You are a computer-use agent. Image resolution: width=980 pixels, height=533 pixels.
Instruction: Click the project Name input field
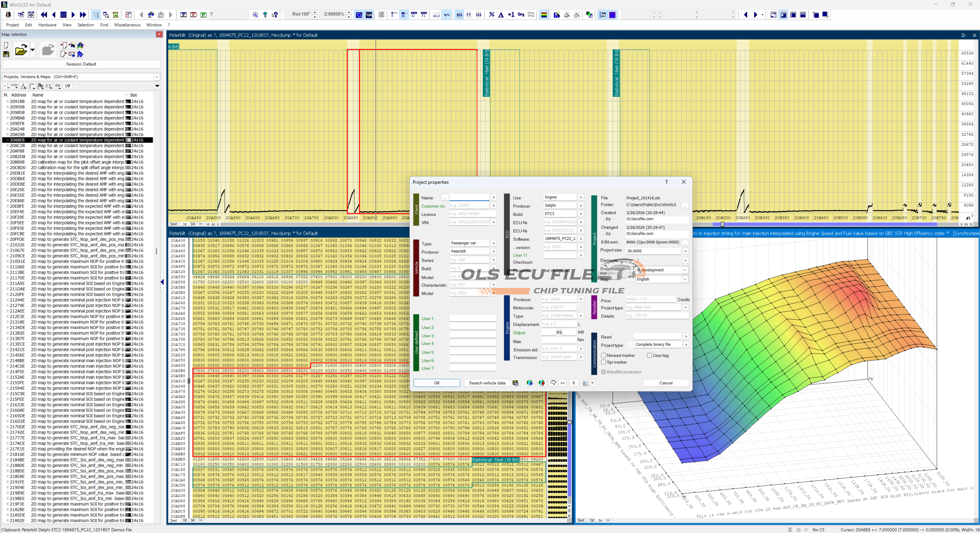click(x=469, y=197)
